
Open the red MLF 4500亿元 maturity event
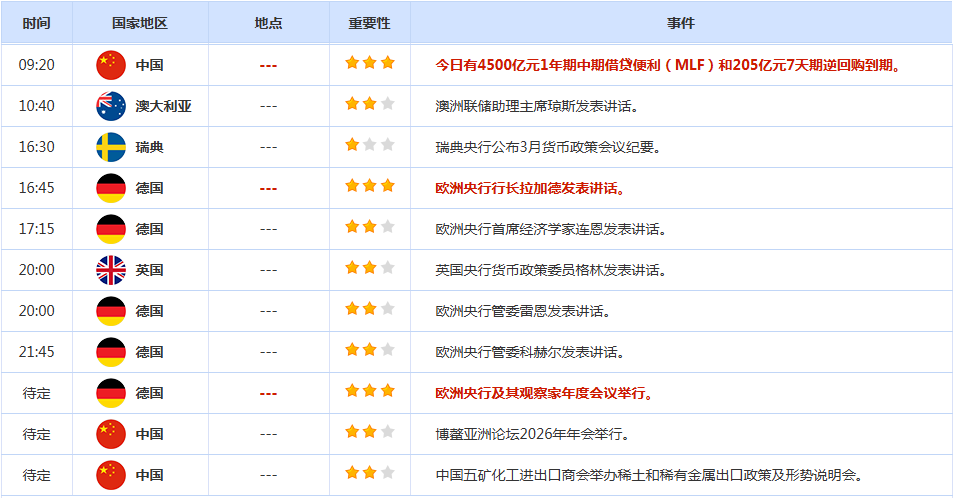point(669,65)
